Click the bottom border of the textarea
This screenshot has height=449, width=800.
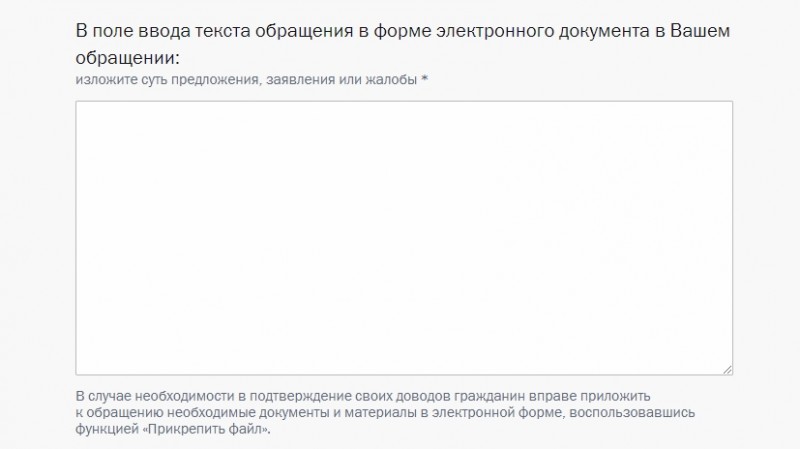(x=404, y=375)
